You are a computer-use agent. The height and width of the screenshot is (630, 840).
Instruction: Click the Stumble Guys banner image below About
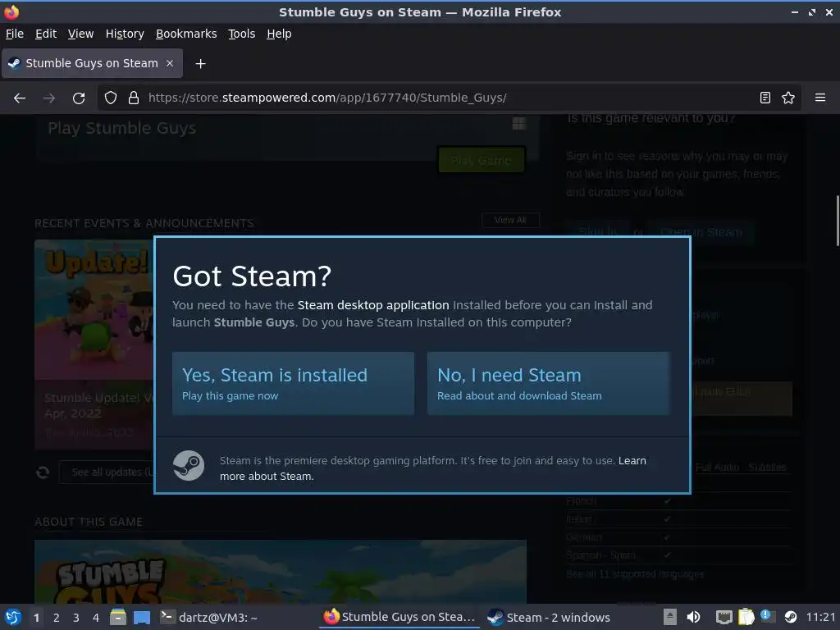coord(281,572)
